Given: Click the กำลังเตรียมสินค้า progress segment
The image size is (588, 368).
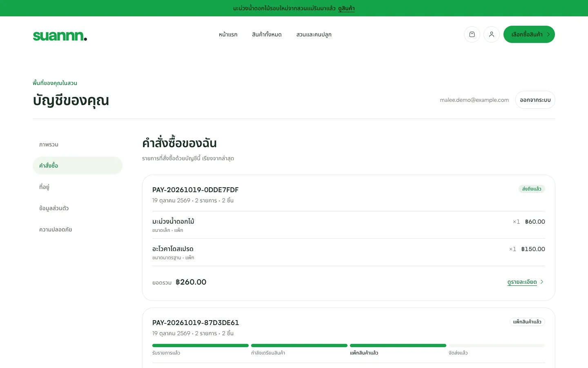Looking at the screenshot, I should click(x=299, y=346).
